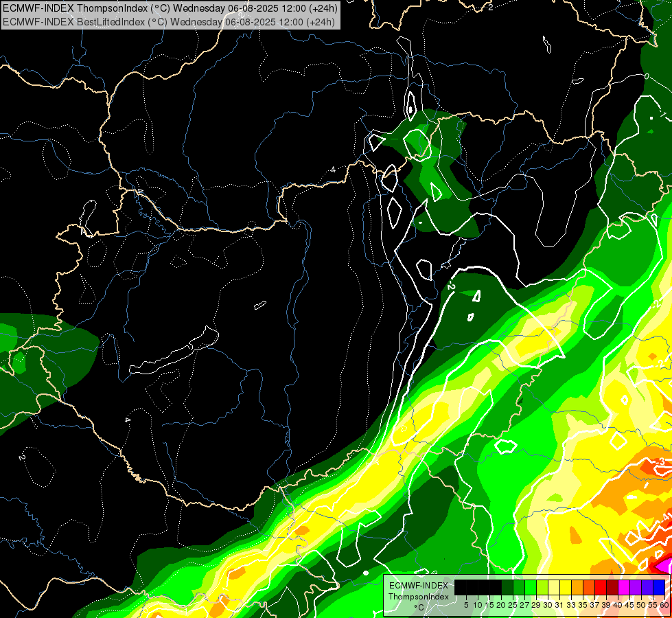
Task: Select the red 37–39 legend swatch
Action: [601, 587]
